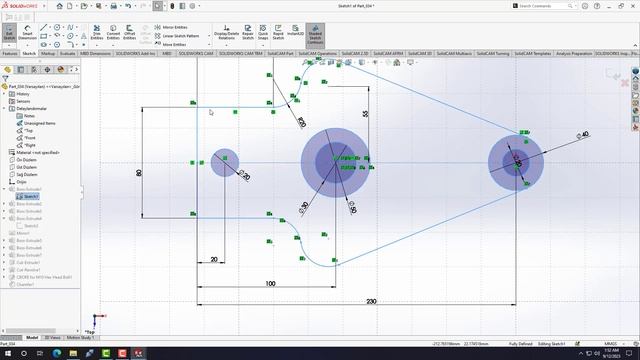Select the Corner Rectangle tool
This screenshot has height=360, width=640.
(x=44, y=36)
